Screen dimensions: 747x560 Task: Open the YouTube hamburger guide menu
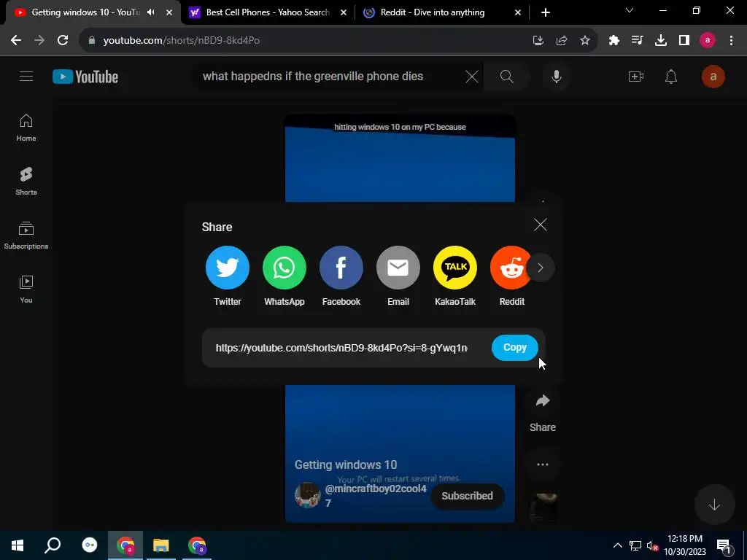(x=26, y=76)
